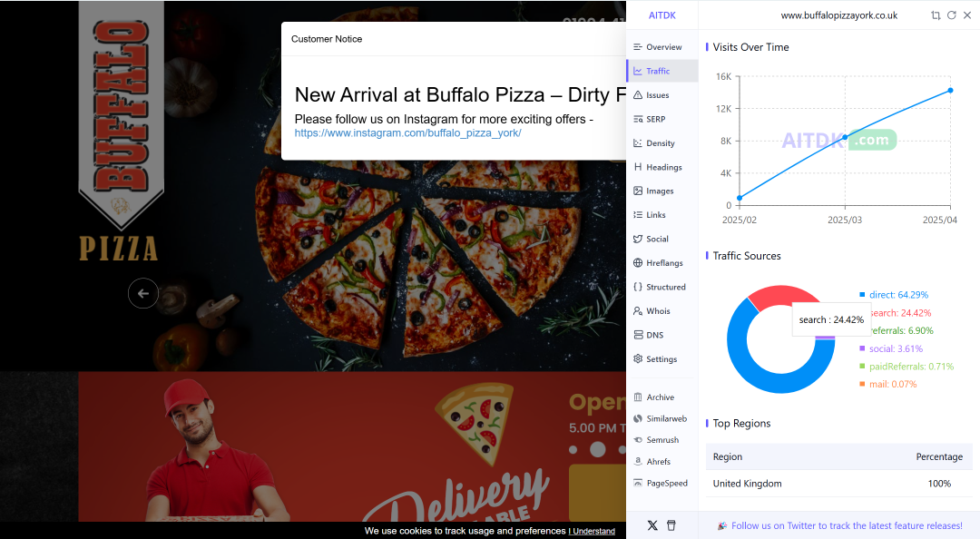
Task: Click the 2025/03 data point on chart
Action: click(845, 137)
